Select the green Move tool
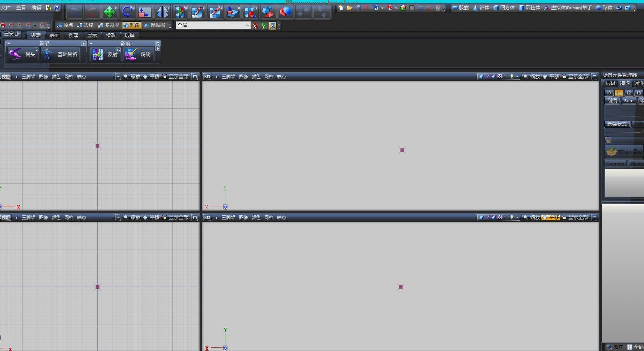This screenshot has height=351, width=644. pyautogui.click(x=109, y=12)
